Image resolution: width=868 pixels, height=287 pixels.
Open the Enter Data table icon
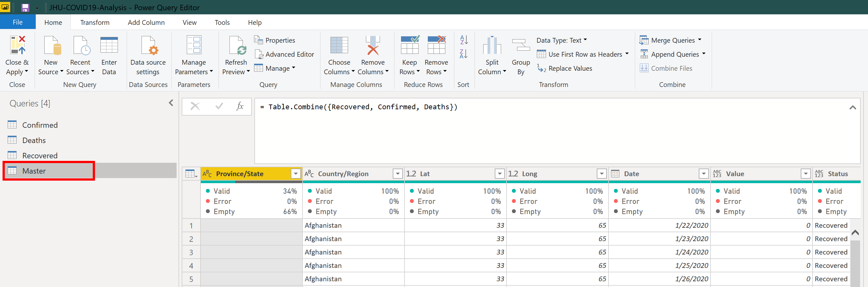109,45
